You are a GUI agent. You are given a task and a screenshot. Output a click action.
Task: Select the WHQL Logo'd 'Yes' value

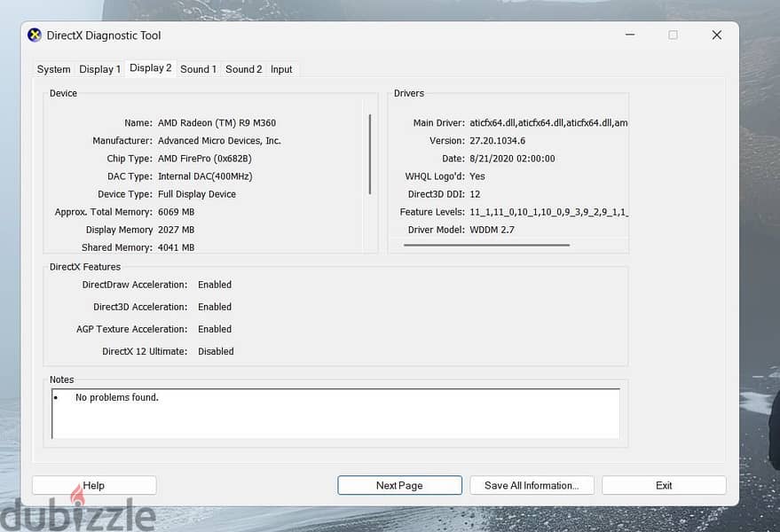477,176
